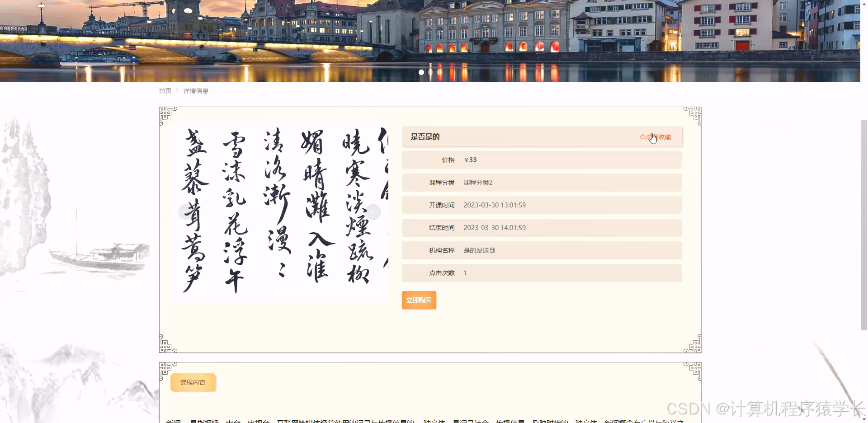
Task: Click the 课程分类2 category value
Action: click(478, 182)
